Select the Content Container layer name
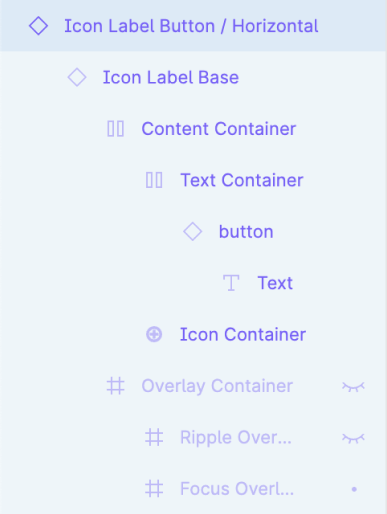Screen dimensions: 387x514 click(x=219, y=129)
